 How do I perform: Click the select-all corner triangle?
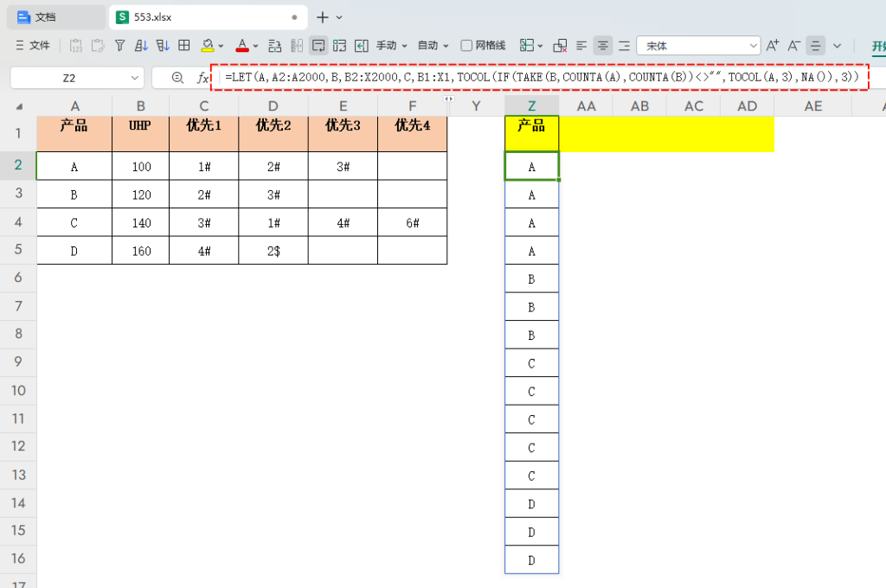pos(19,106)
